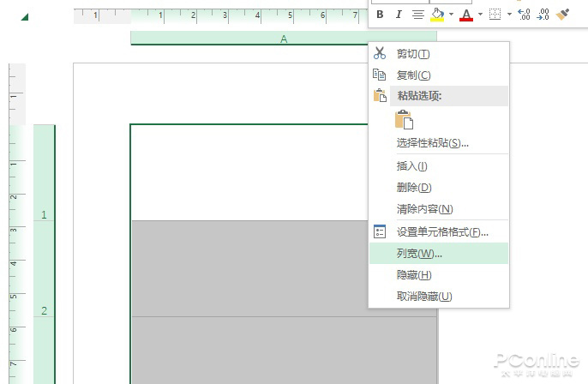Choose 隐藏(H) from context menu
Viewport: 588px width, 384px height.
439,275
